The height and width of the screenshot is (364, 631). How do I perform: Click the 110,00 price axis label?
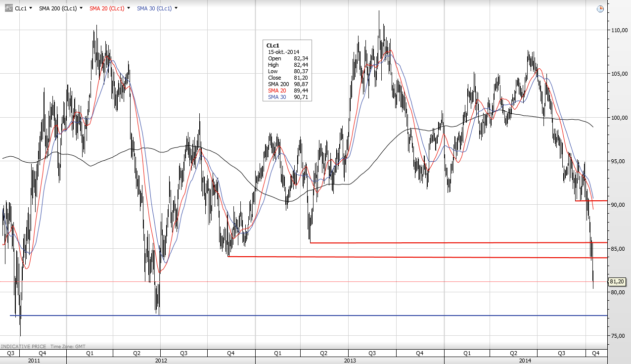[x=619, y=30]
